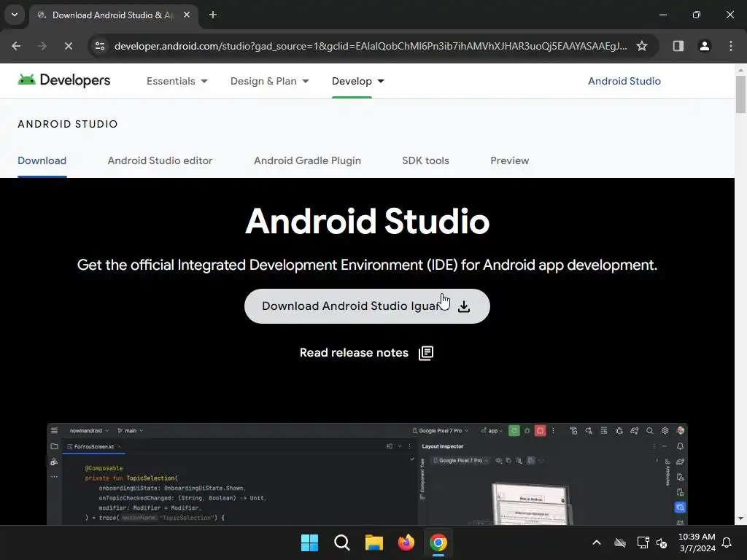Click the Chrome back arrow button
The image size is (747, 560).
click(x=16, y=46)
